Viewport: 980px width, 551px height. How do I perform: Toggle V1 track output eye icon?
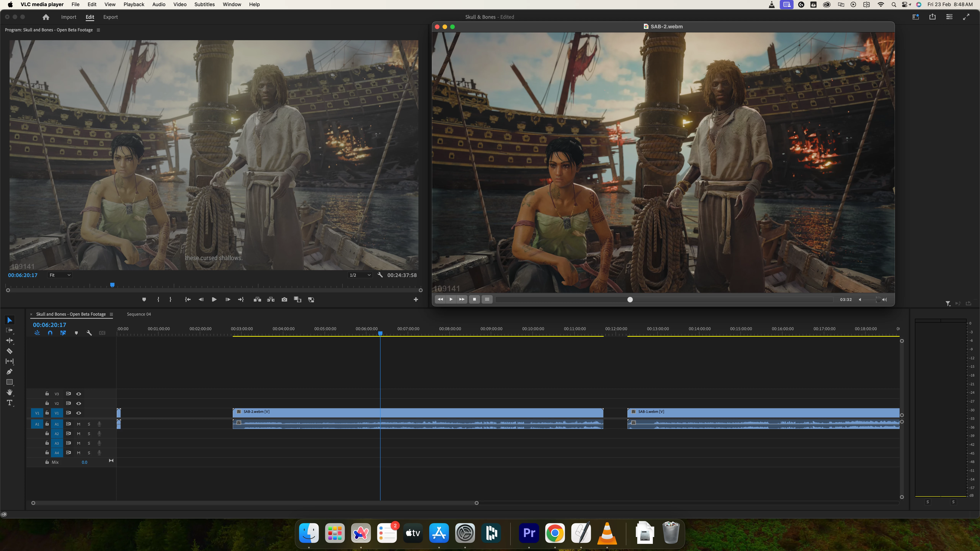click(79, 413)
